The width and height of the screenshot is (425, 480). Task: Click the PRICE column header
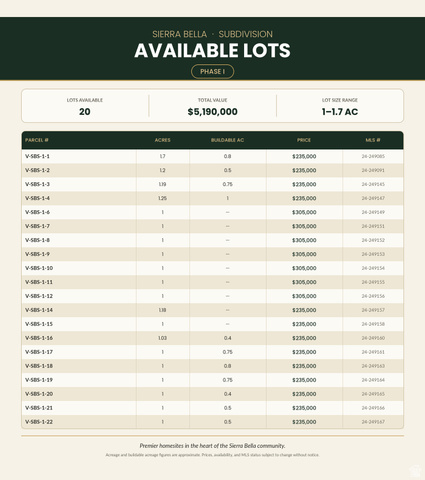pos(304,140)
